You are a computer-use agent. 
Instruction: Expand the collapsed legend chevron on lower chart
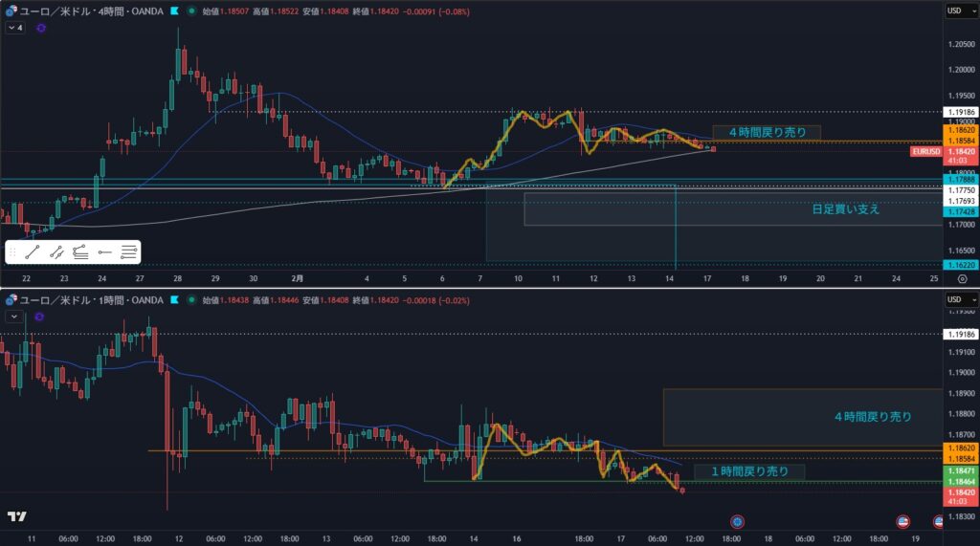[13, 316]
